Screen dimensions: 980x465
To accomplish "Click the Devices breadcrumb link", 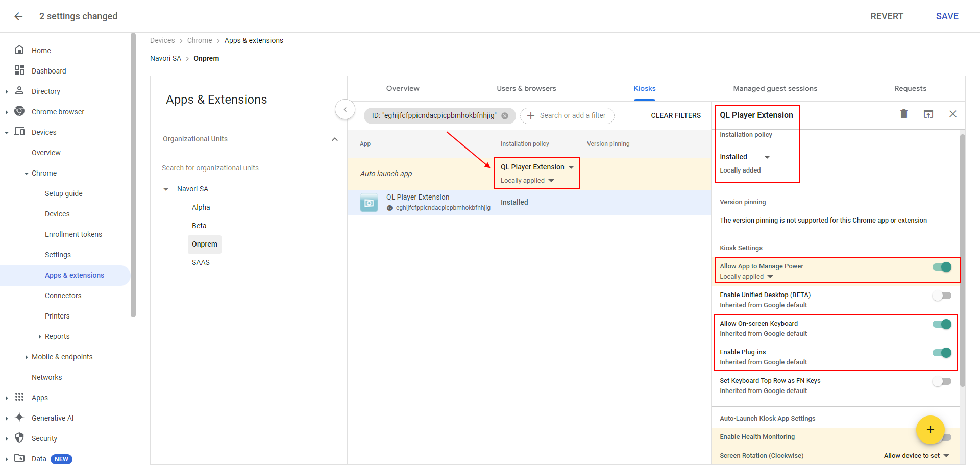I will tap(162, 40).
